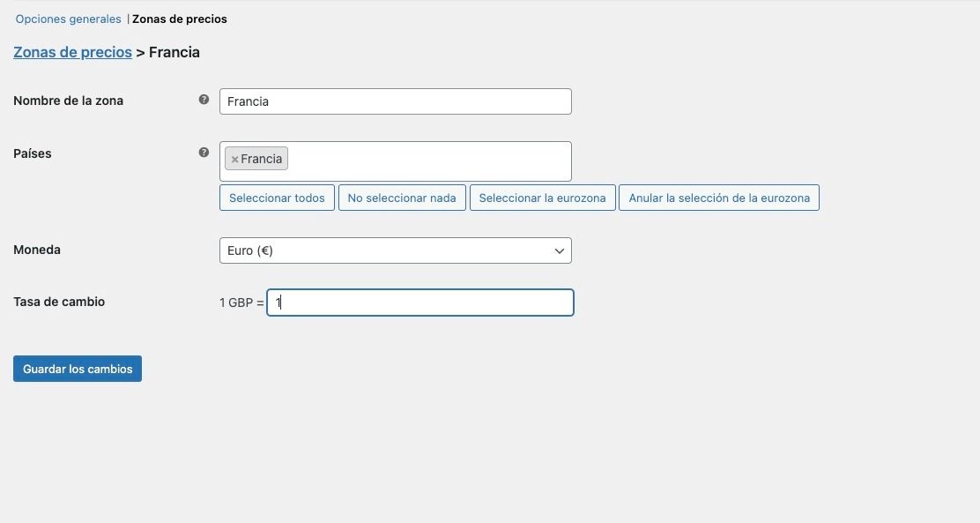
Task: Click the Moneda field label
Action: (x=37, y=250)
